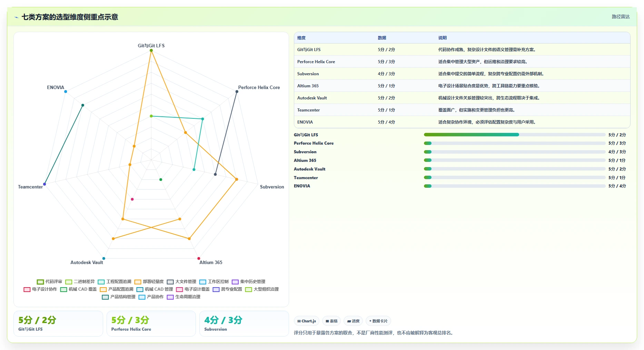Toggle the 跨专业配置 legend entry
The width and height of the screenshot is (644, 350).
tap(227, 289)
